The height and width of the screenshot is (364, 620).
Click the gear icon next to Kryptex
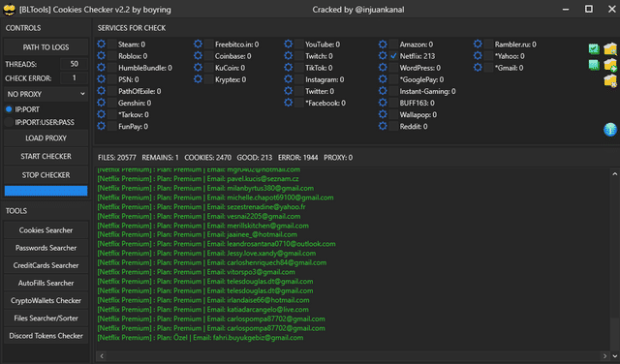pos(198,79)
